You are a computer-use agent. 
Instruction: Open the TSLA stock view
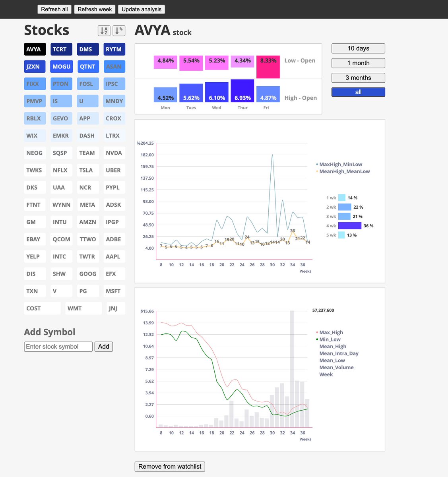coord(87,170)
